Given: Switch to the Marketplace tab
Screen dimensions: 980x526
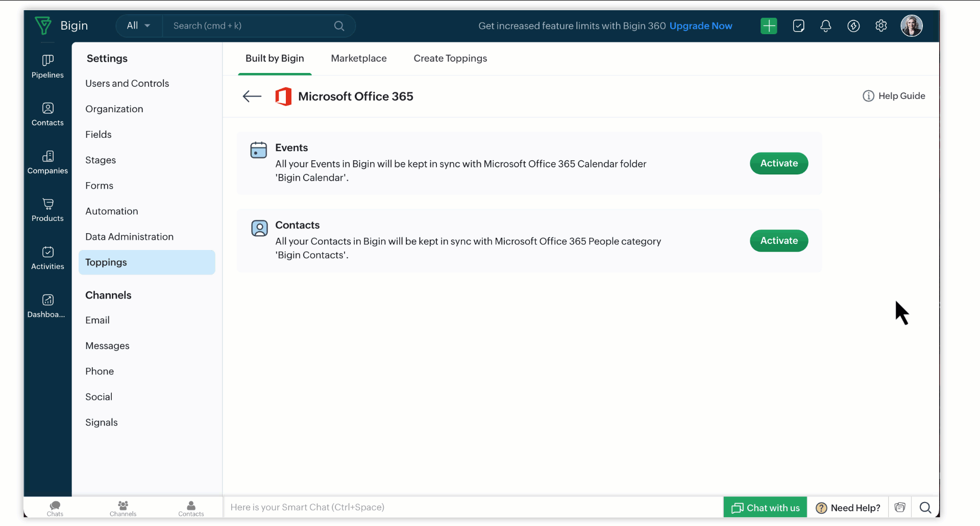Looking at the screenshot, I should (x=359, y=58).
